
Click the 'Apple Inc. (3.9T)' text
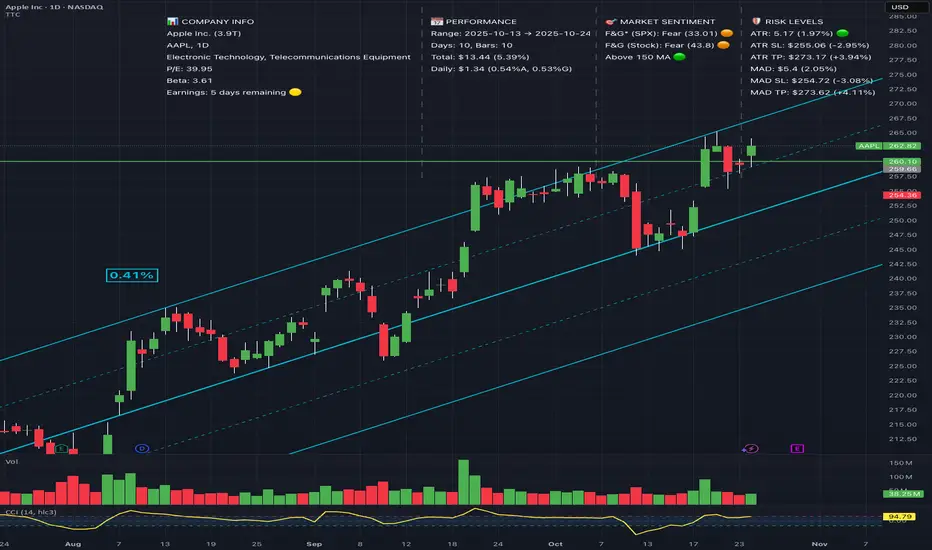click(204, 33)
